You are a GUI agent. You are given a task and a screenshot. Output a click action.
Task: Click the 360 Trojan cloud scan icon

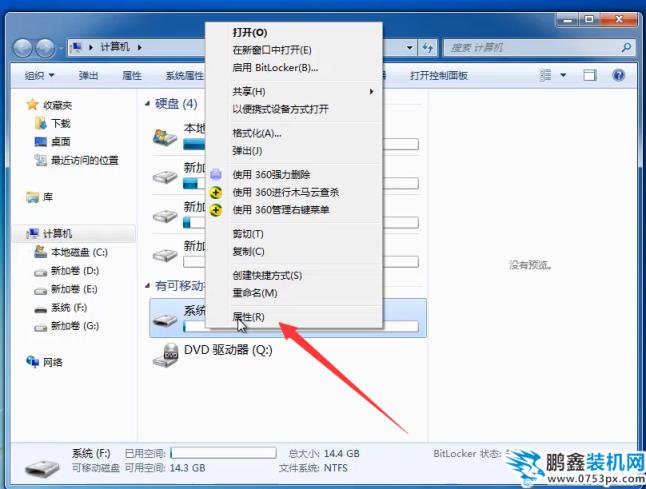click(216, 192)
